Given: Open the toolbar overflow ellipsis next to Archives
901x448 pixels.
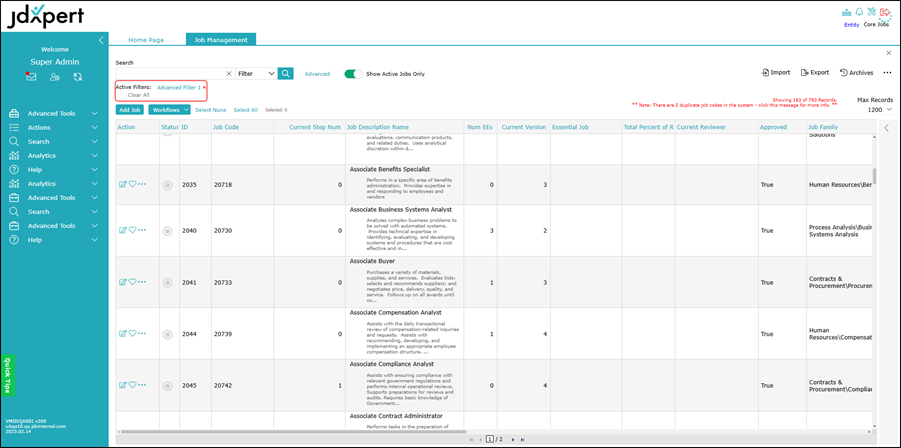Looking at the screenshot, I should 887,73.
